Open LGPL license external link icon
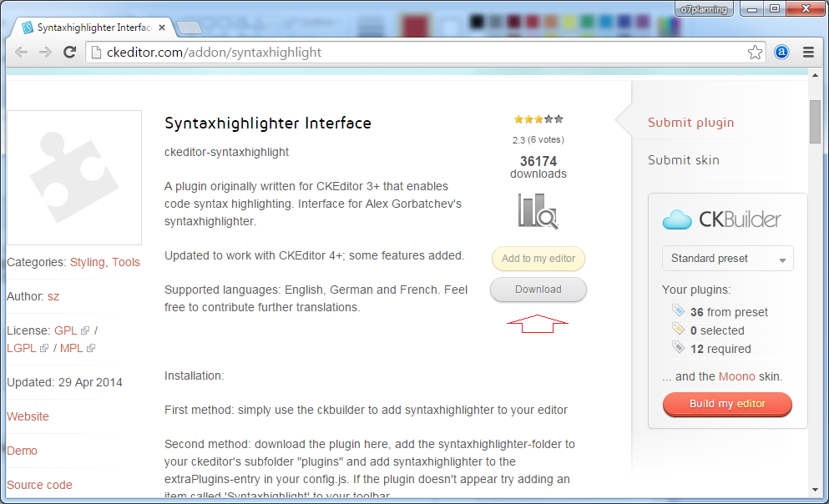 click(44, 348)
